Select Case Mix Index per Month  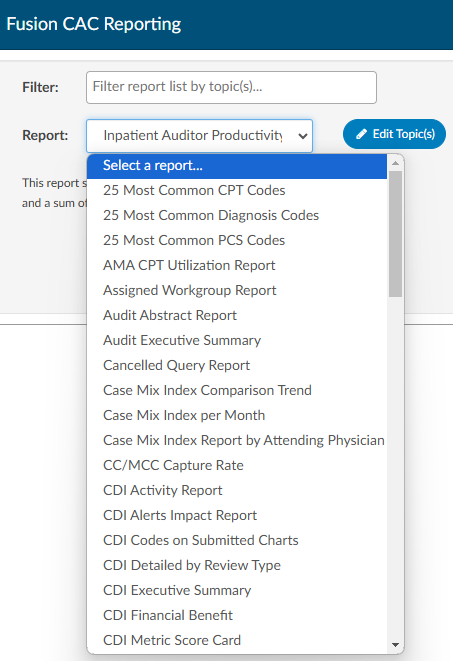[x=237, y=415]
